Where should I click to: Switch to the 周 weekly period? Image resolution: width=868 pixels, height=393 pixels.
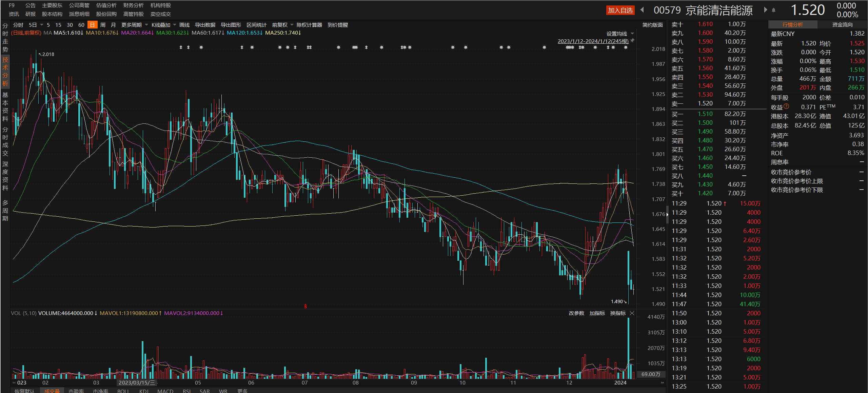pyautogui.click(x=103, y=25)
